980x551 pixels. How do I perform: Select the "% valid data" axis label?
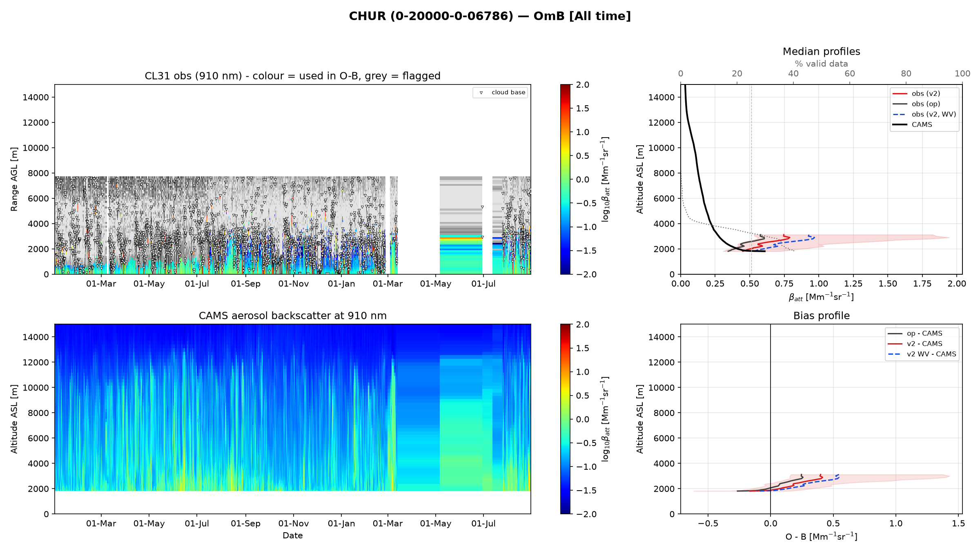tap(821, 64)
